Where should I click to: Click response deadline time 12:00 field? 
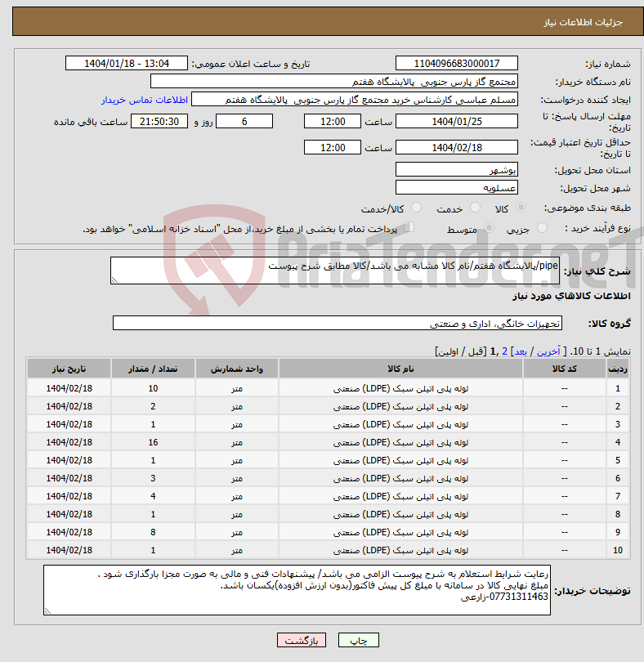point(333,122)
